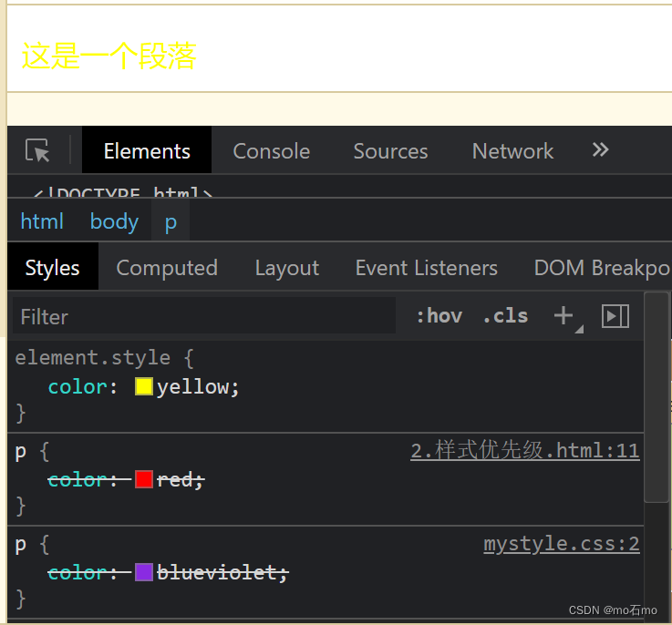
Task: Toggle .cls class editor
Action: pos(506,316)
